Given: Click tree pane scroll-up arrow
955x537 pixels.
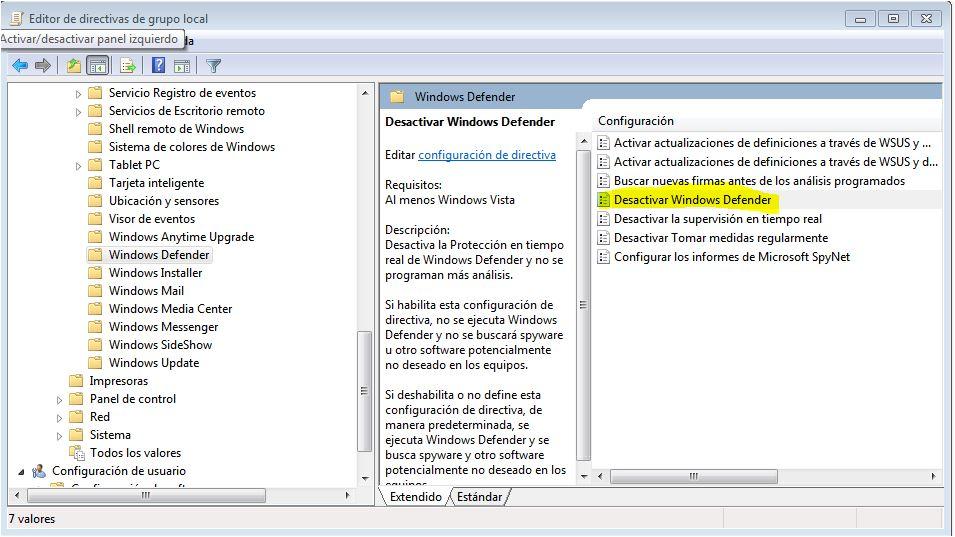Looking at the screenshot, I should [365, 93].
